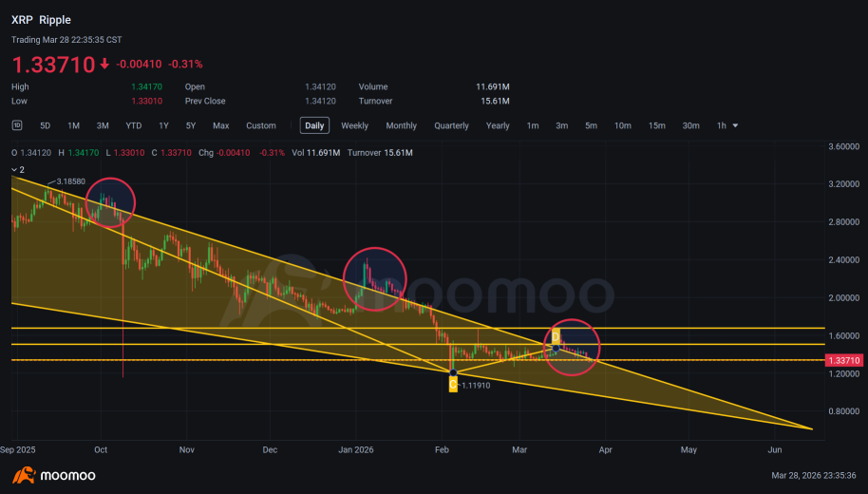Viewport: 868px width, 494px height.
Task: Select the 5D time range
Action: tap(46, 125)
